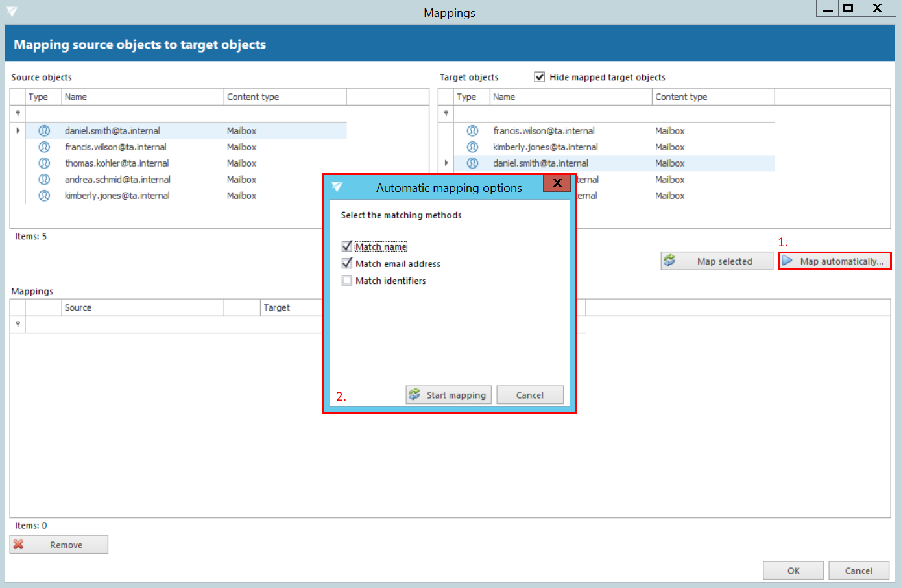
Task: Click row indicator arrow beside daniel.smith source
Action: [18, 131]
